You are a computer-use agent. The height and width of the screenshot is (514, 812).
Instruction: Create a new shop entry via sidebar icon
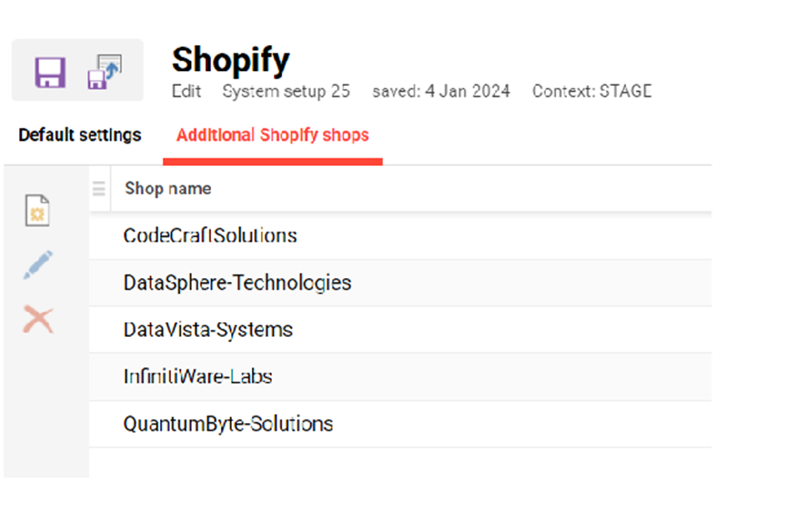point(38,211)
